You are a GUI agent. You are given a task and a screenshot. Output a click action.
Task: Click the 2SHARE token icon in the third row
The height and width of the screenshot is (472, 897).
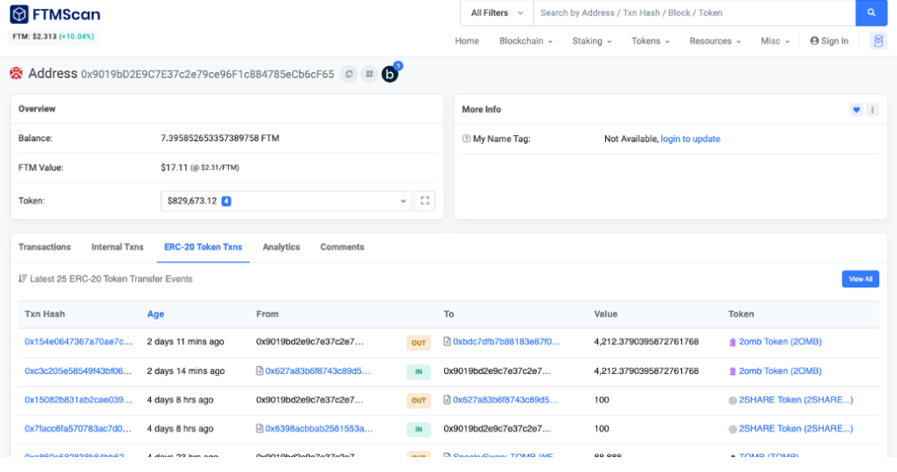tap(732, 400)
